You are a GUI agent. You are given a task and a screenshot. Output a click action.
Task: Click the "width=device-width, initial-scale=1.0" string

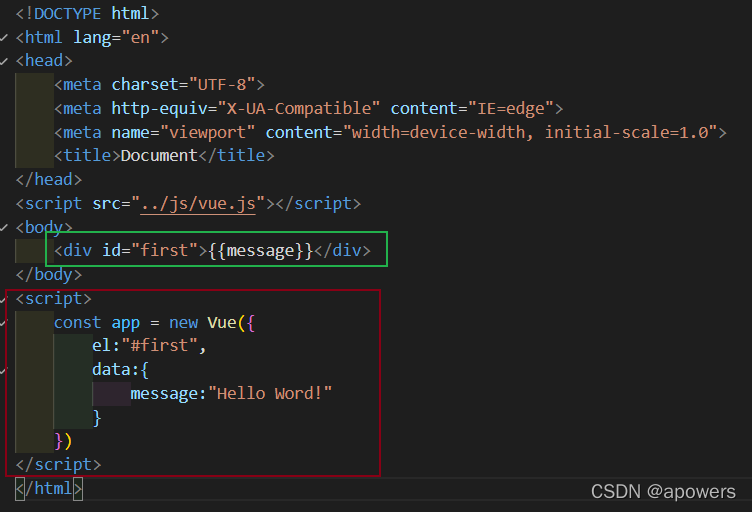tap(530, 132)
